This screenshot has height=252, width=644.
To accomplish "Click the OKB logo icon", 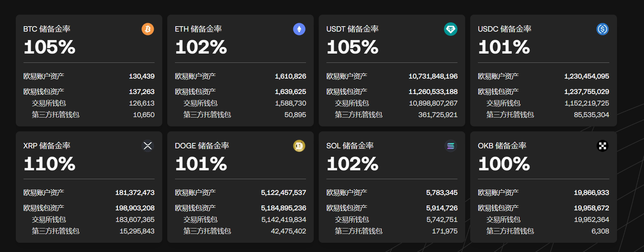I will [602, 146].
